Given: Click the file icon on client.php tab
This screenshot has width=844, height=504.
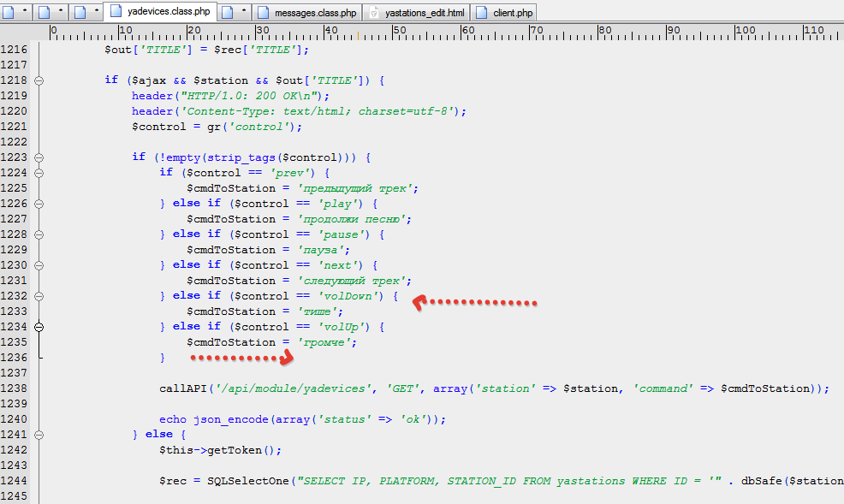Looking at the screenshot, I should click(482, 12).
